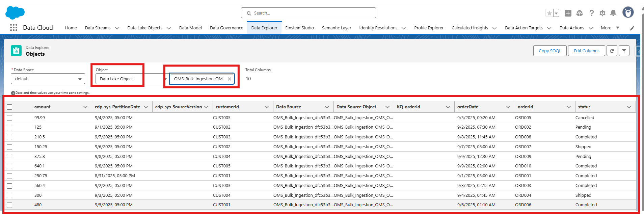Click the Edit Columns button
The height and width of the screenshot is (214, 644).
click(x=586, y=51)
